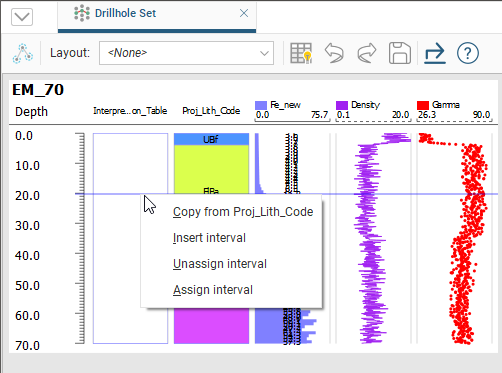This screenshot has height=373, width=502.
Task: Click the export arrow icon
Action: (x=435, y=53)
